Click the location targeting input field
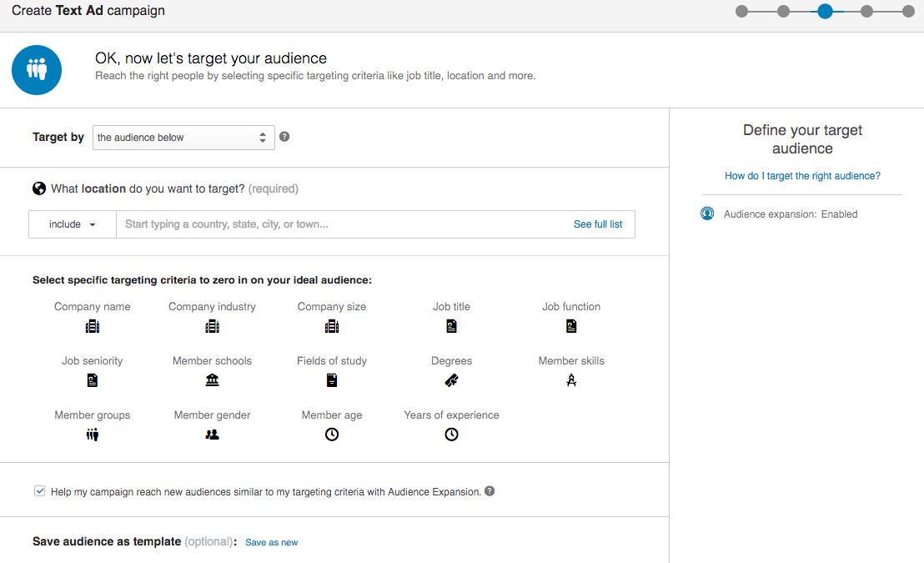 point(334,224)
